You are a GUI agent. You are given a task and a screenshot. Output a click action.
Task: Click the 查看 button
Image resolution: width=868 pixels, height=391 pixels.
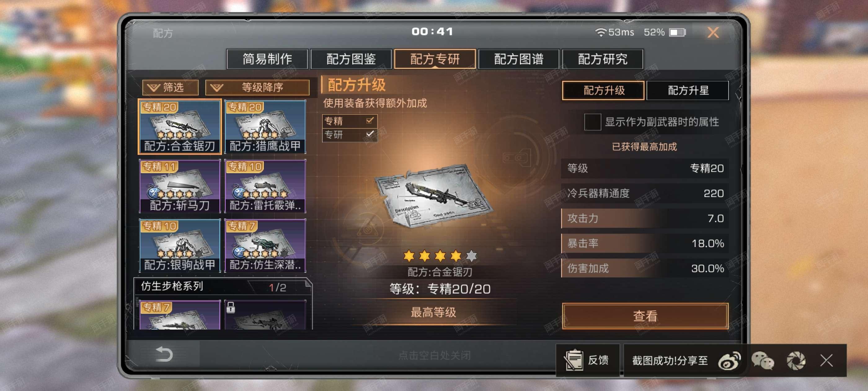click(x=645, y=316)
